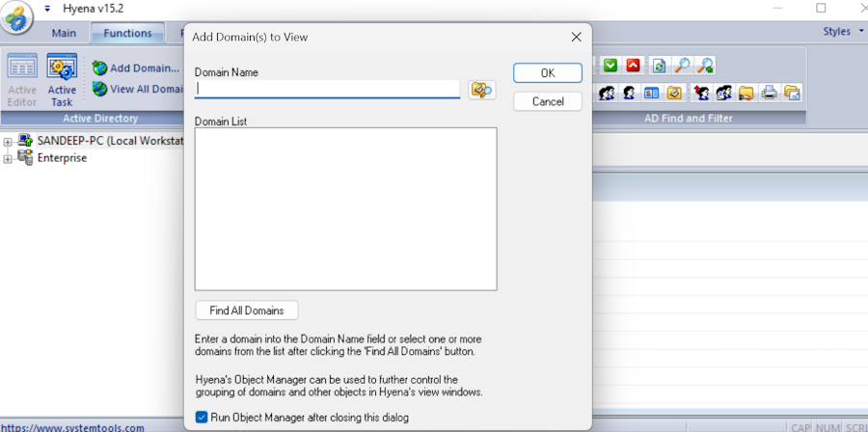Click the green down arrow toolbar icon
This screenshot has height=432, width=868.
(x=610, y=66)
